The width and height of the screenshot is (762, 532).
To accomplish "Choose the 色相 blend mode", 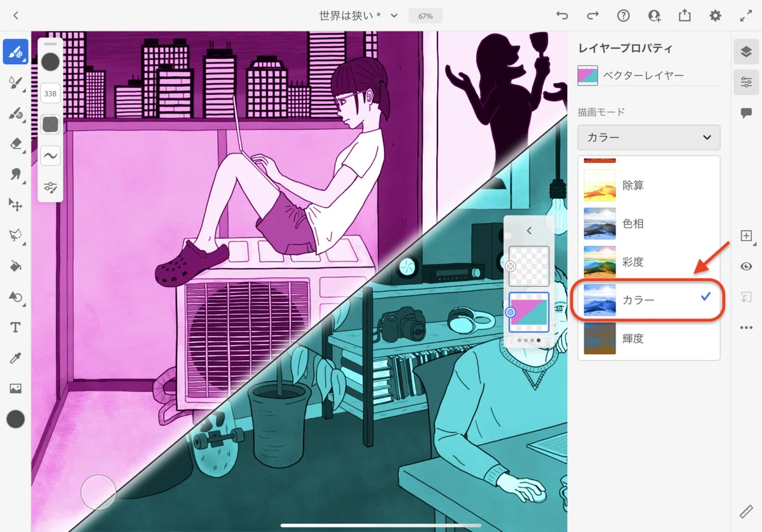I will pyautogui.click(x=649, y=223).
